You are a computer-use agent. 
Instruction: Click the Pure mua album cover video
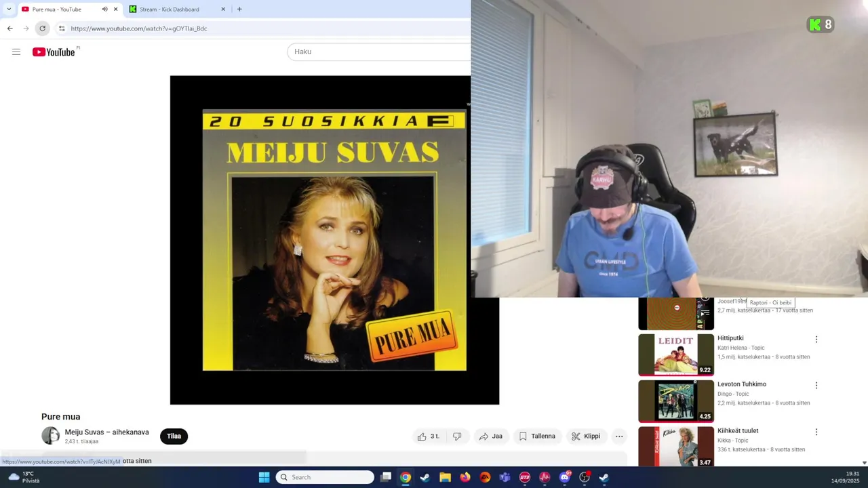point(334,240)
